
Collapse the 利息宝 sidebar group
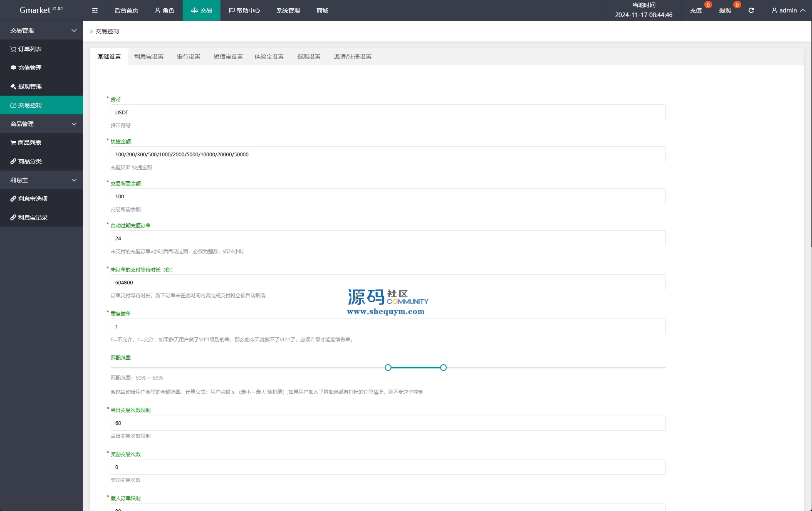(x=74, y=180)
